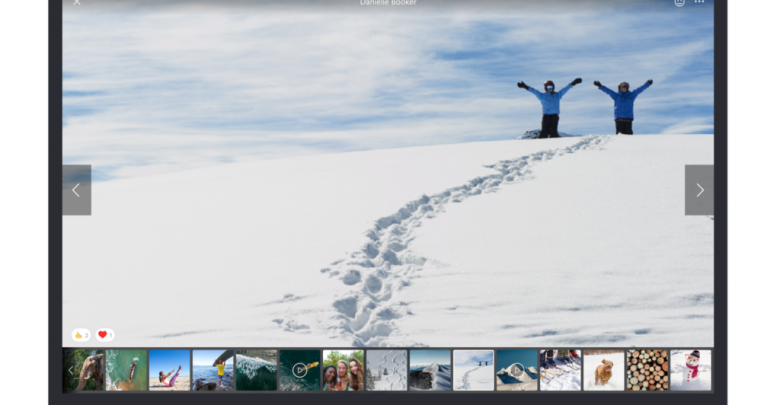780x405 pixels.
Task: Select the skis on snow thumbnail
Action: [x=560, y=370]
